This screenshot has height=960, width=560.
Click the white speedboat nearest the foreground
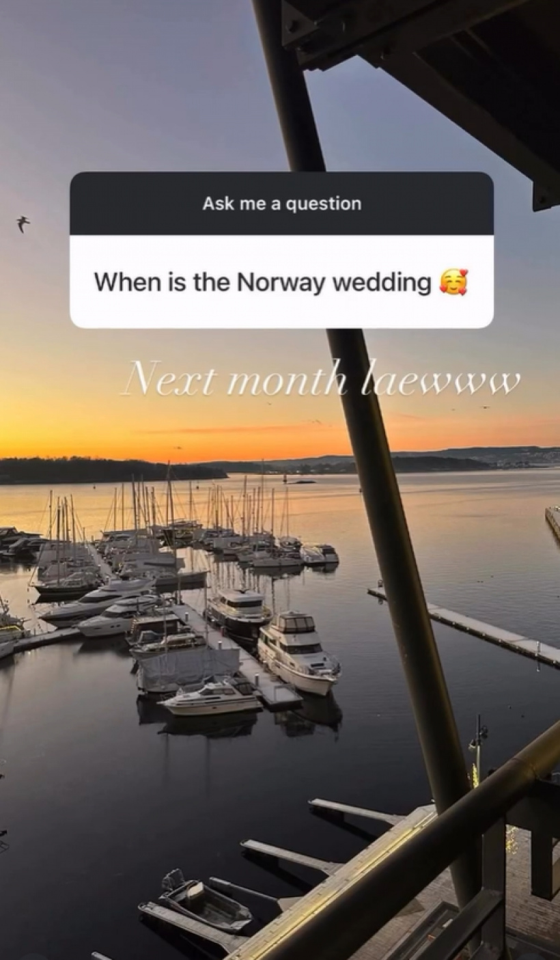point(211,696)
